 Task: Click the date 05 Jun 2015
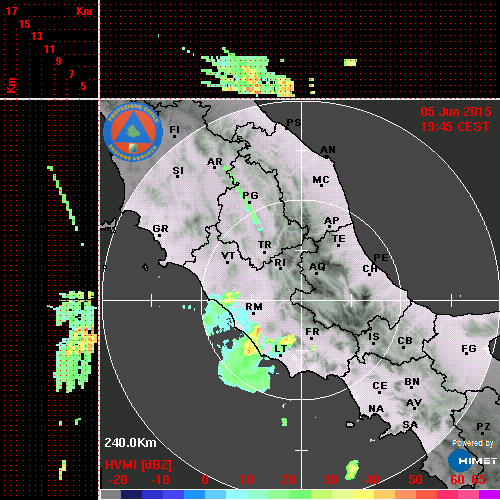click(x=456, y=112)
